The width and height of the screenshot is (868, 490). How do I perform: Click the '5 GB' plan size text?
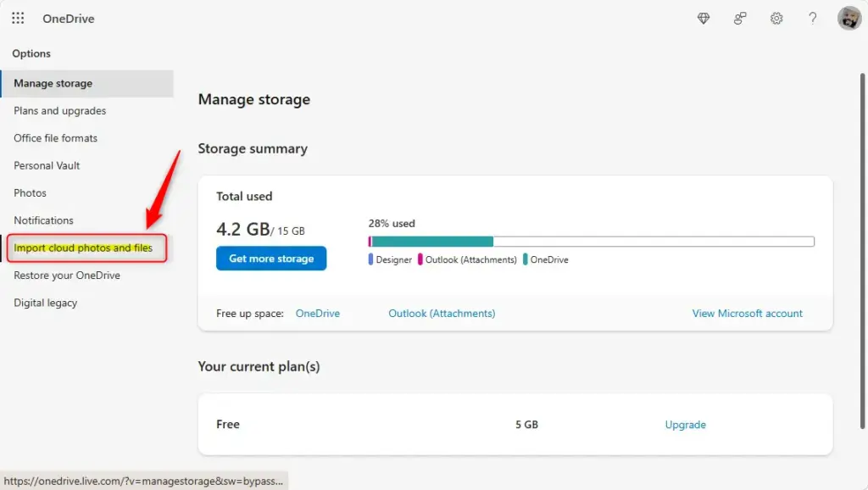click(x=526, y=425)
